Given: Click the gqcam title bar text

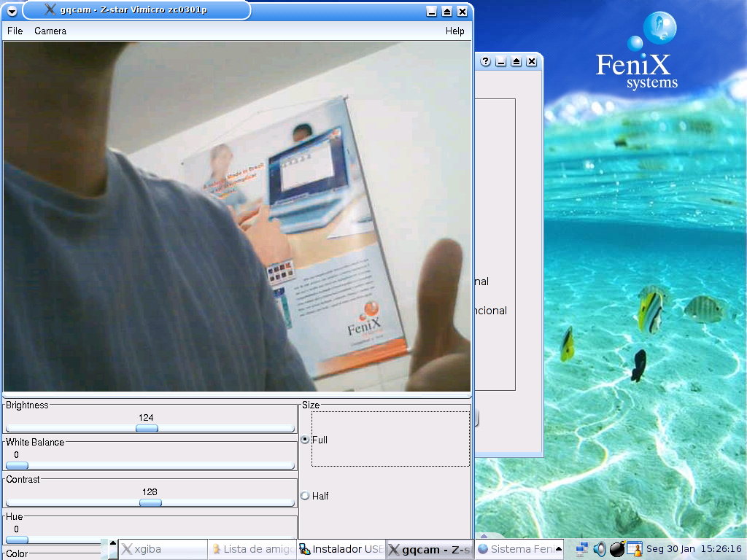Looking at the screenshot, I should (x=133, y=10).
